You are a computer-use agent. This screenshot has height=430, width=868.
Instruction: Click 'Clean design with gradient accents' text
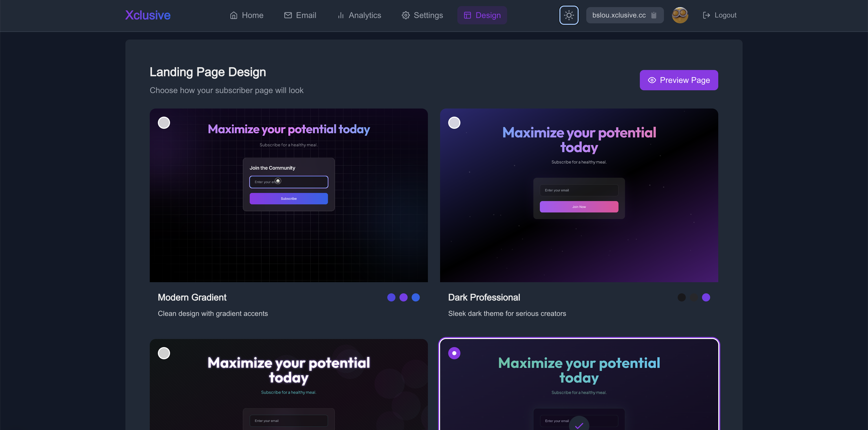pos(213,313)
